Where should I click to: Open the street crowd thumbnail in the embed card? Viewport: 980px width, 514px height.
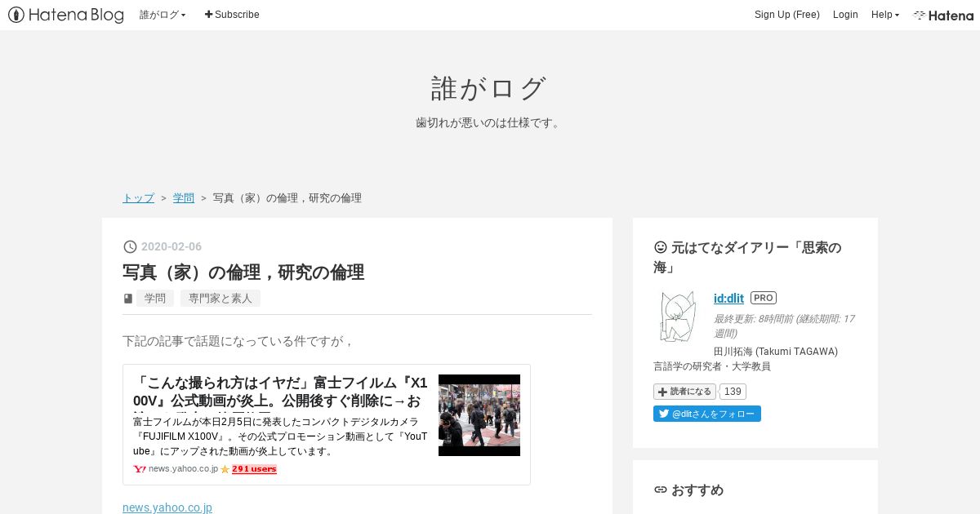479,415
